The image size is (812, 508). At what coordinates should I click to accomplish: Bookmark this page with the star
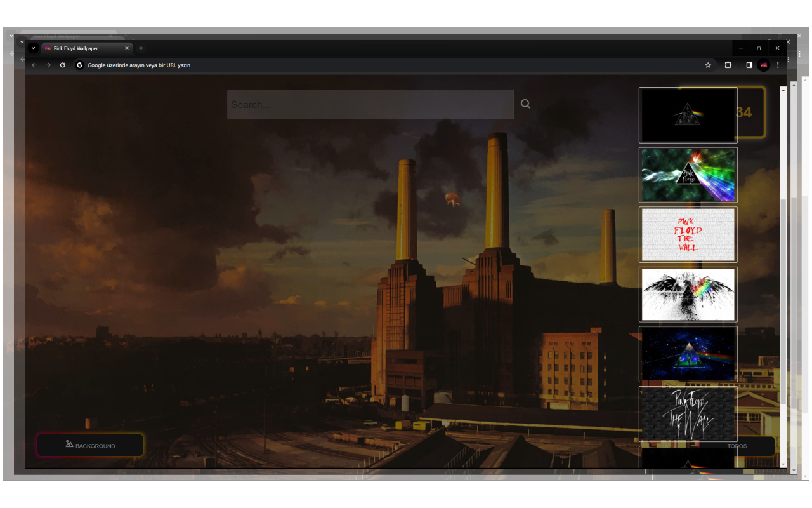pos(708,65)
